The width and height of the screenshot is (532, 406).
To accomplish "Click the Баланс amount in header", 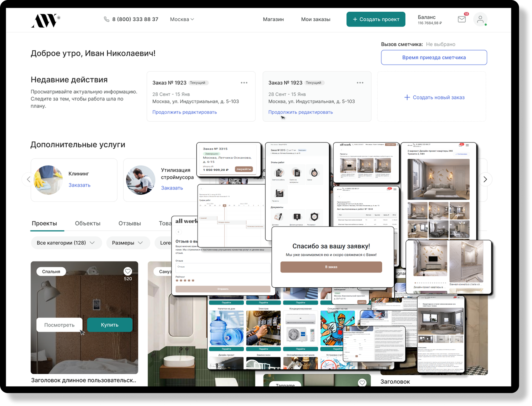I will (430, 23).
